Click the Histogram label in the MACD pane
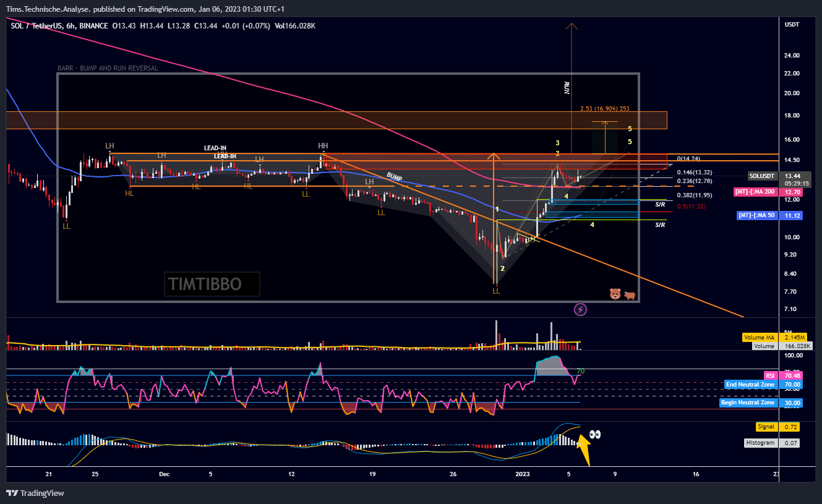The width and height of the screenshot is (822, 504). (761, 443)
